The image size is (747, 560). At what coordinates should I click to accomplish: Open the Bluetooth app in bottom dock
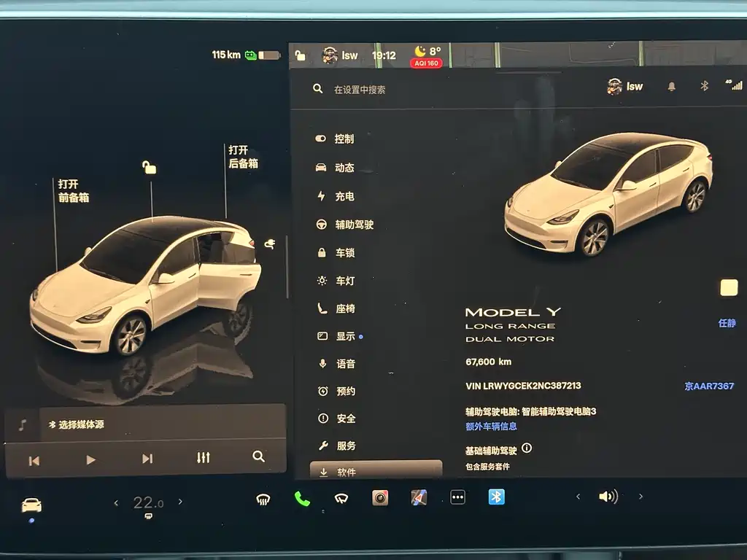tap(496, 497)
